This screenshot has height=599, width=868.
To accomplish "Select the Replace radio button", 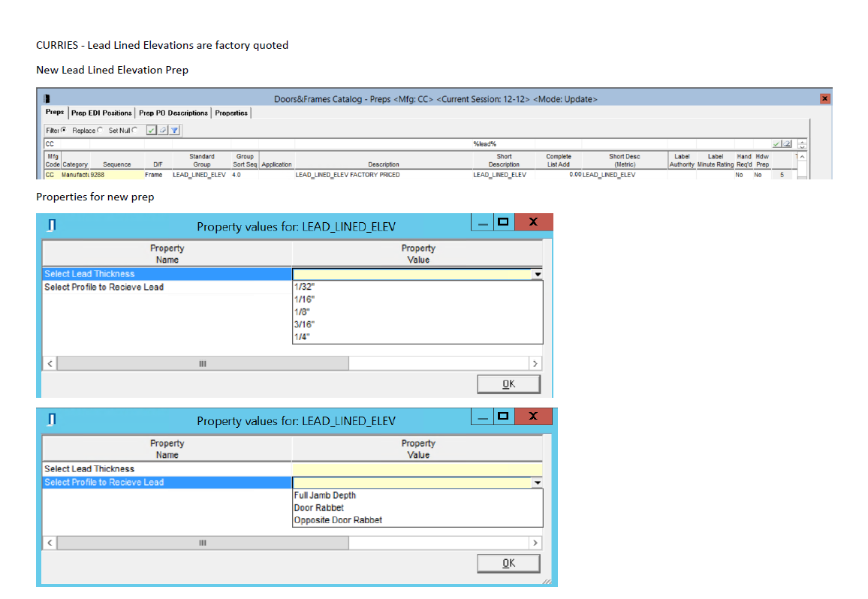I will (x=101, y=131).
